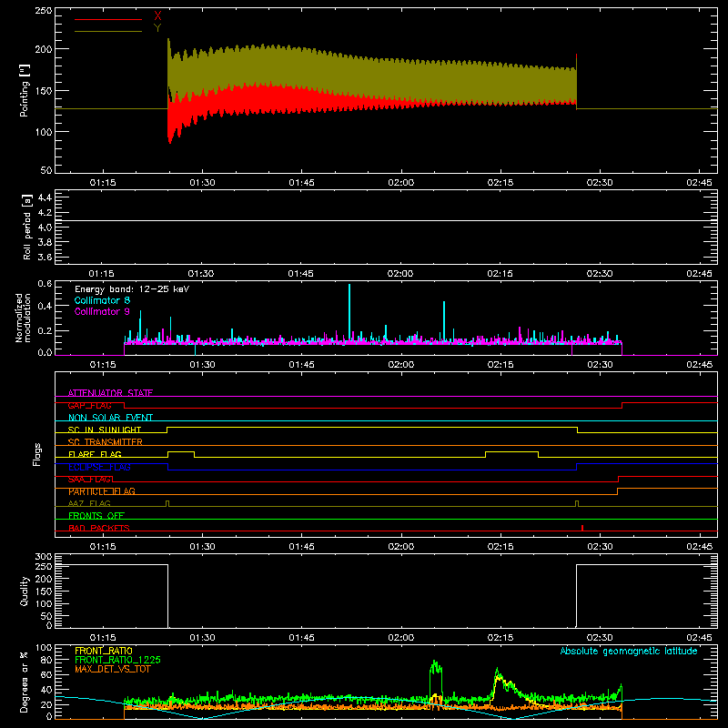Select the ATTENUATOR_STATE flag label
The width and height of the screenshot is (728, 728).
(110, 393)
